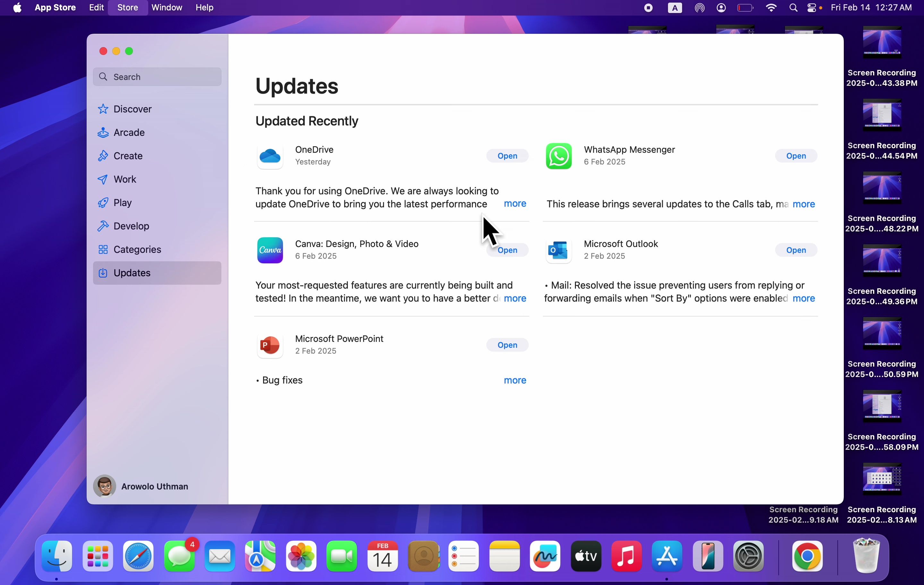
Task: Click the date and time in menu bar
Action: 871,8
